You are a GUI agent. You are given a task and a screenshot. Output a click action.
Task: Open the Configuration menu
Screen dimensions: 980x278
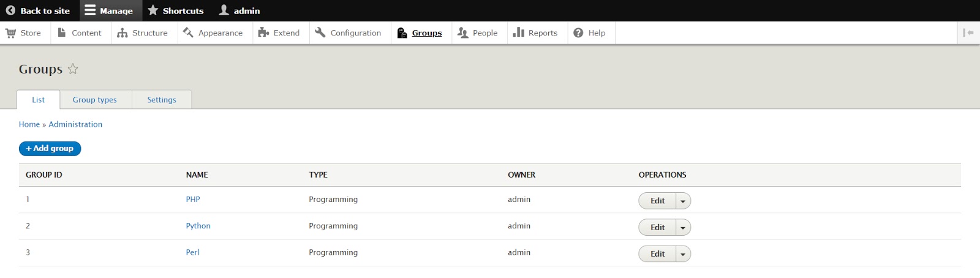point(349,33)
